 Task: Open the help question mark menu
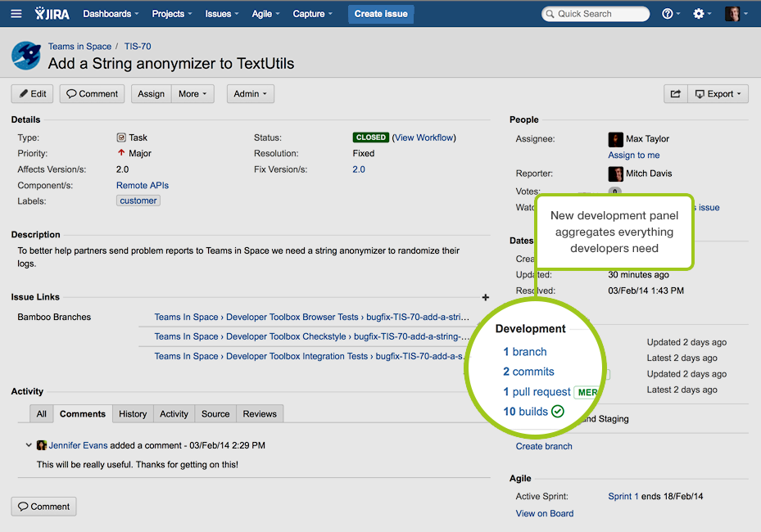pos(671,14)
